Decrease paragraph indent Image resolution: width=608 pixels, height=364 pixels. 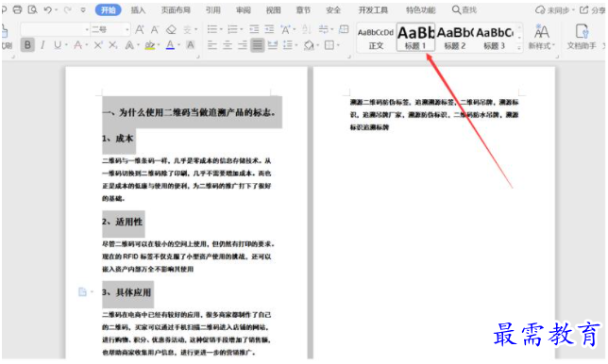254,29
